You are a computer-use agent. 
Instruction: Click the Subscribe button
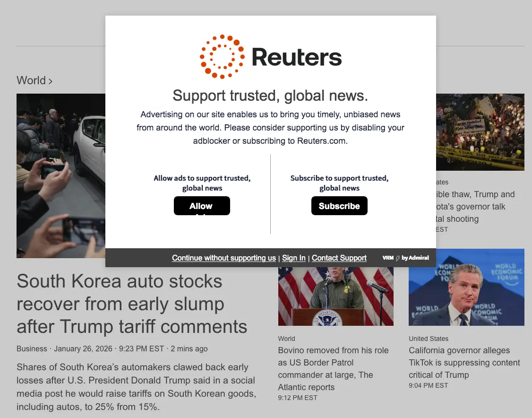pyautogui.click(x=339, y=206)
